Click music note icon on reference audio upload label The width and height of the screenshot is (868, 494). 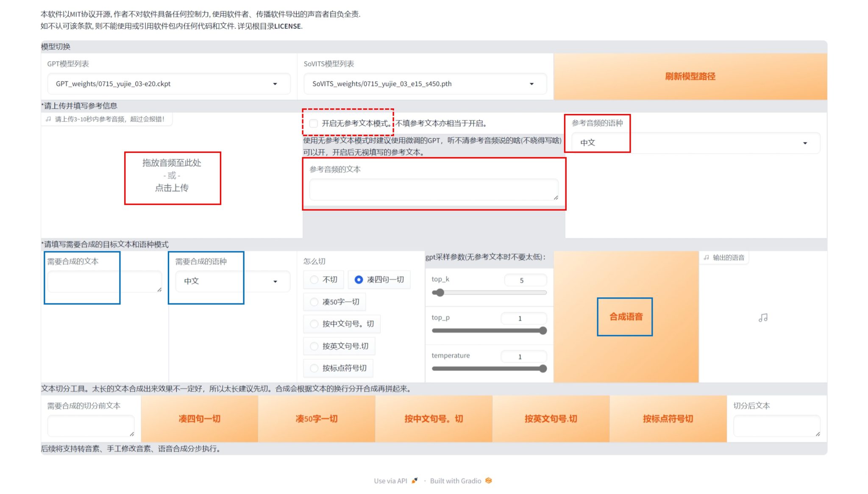(x=48, y=119)
